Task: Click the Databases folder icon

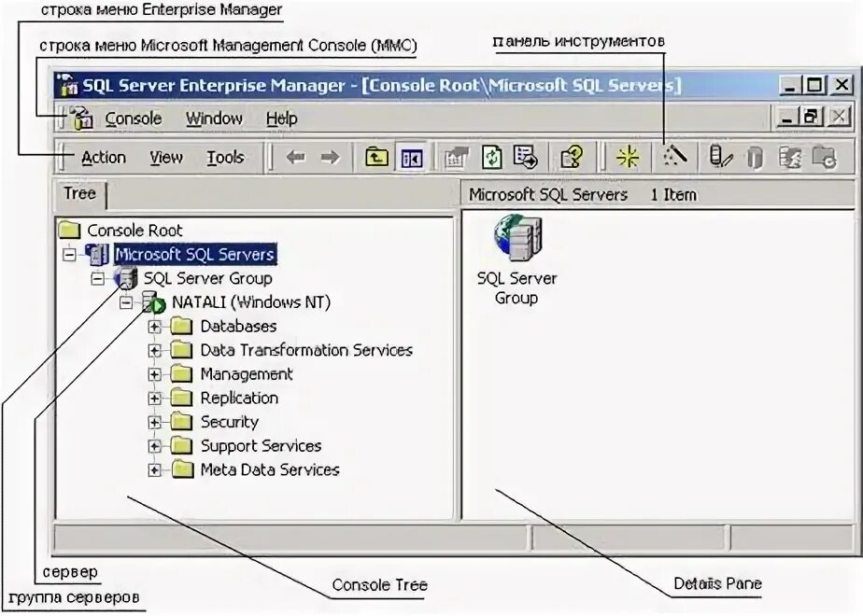Action: click(x=181, y=326)
